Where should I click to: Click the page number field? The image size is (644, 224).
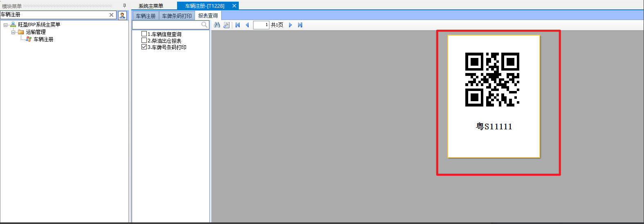click(261, 25)
